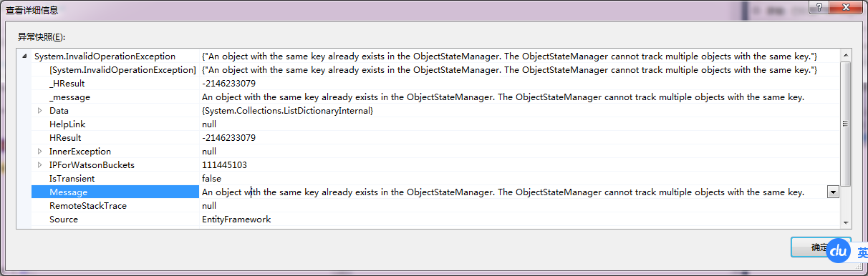Click the 确定 confirm button
The image size is (868, 276).
(821, 247)
